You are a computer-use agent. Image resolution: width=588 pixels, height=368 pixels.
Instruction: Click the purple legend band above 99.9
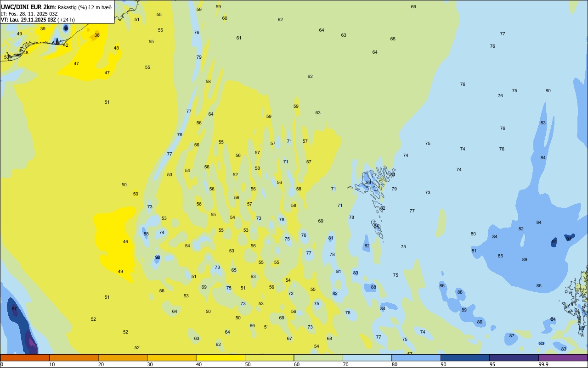coord(563,357)
